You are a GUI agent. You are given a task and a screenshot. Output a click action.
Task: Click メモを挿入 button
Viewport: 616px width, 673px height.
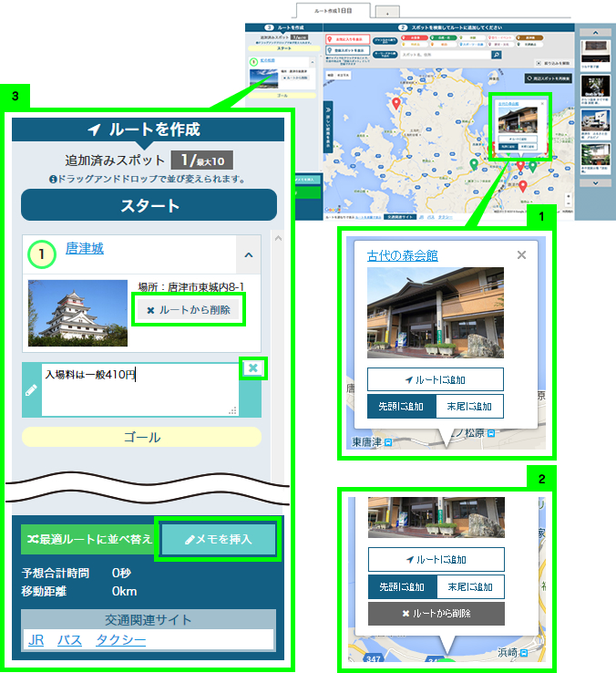(x=218, y=540)
